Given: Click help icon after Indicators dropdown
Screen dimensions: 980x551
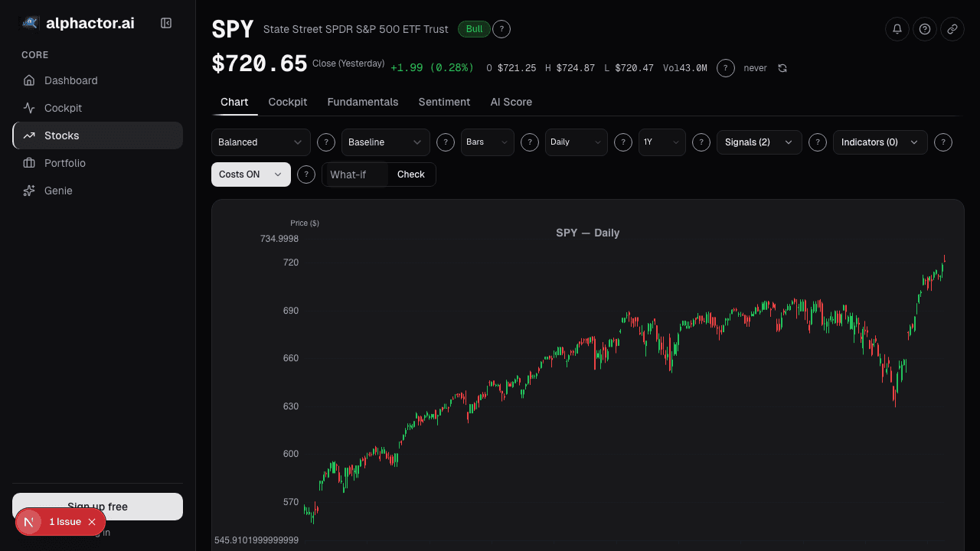Looking at the screenshot, I should (x=943, y=142).
